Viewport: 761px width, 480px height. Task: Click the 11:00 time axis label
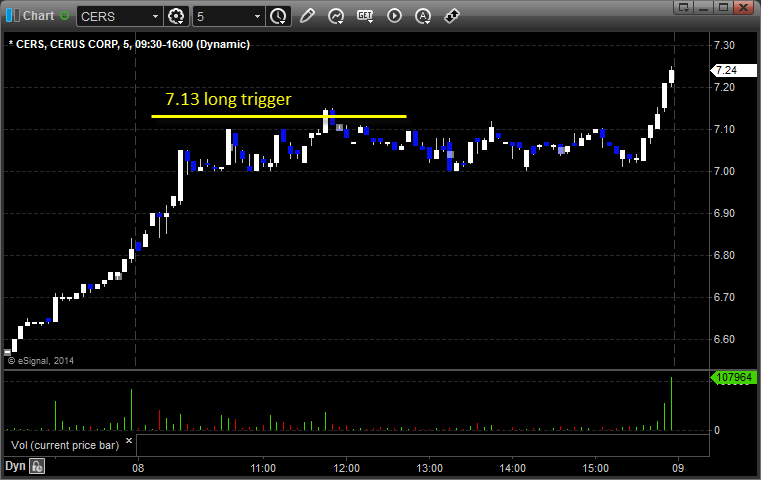pyautogui.click(x=263, y=468)
